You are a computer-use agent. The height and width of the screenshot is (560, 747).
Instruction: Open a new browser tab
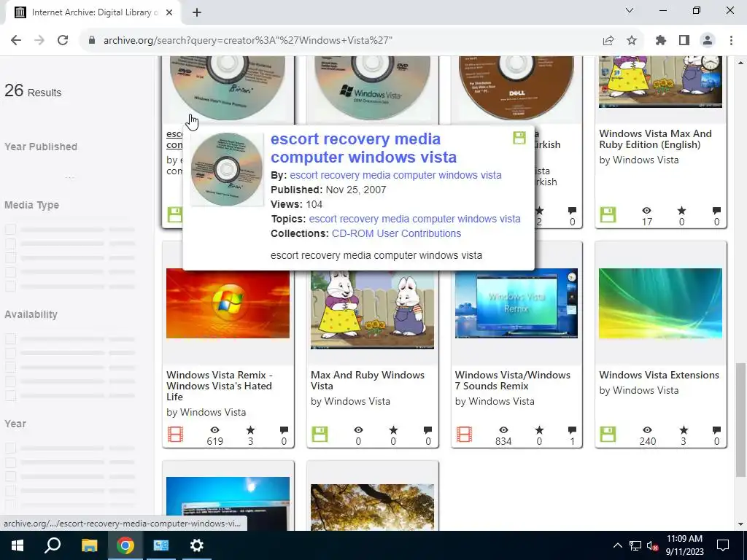pyautogui.click(x=197, y=12)
